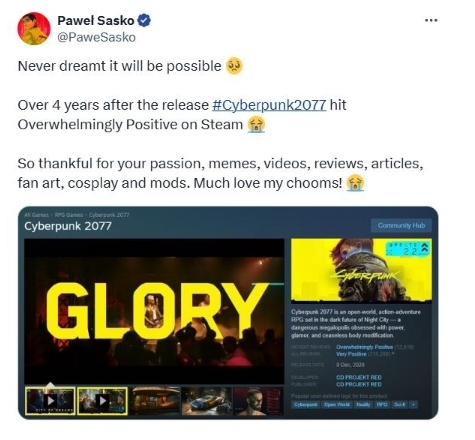Play the second video thumbnail
The height and width of the screenshot is (440, 475).
[102, 401]
